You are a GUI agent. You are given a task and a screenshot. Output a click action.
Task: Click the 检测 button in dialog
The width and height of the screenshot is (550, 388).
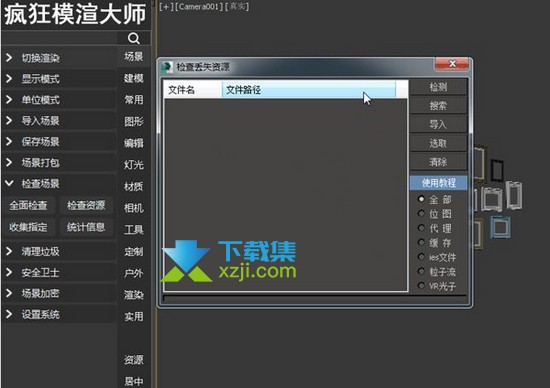pos(438,87)
